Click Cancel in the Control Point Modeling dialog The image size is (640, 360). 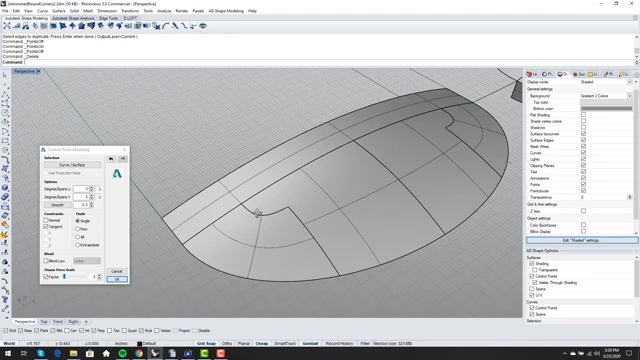click(117, 271)
